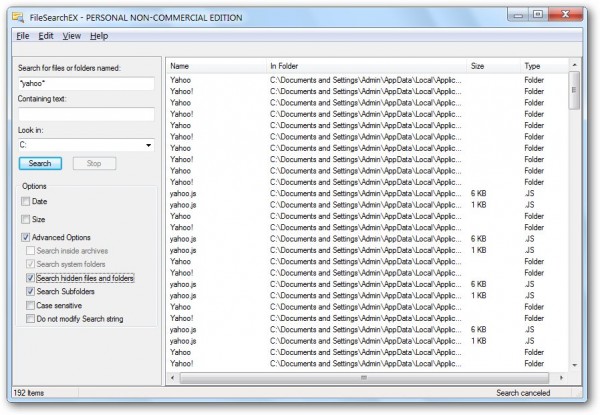
Task: Uncheck Search hidden files and folders
Action: pos(30,278)
